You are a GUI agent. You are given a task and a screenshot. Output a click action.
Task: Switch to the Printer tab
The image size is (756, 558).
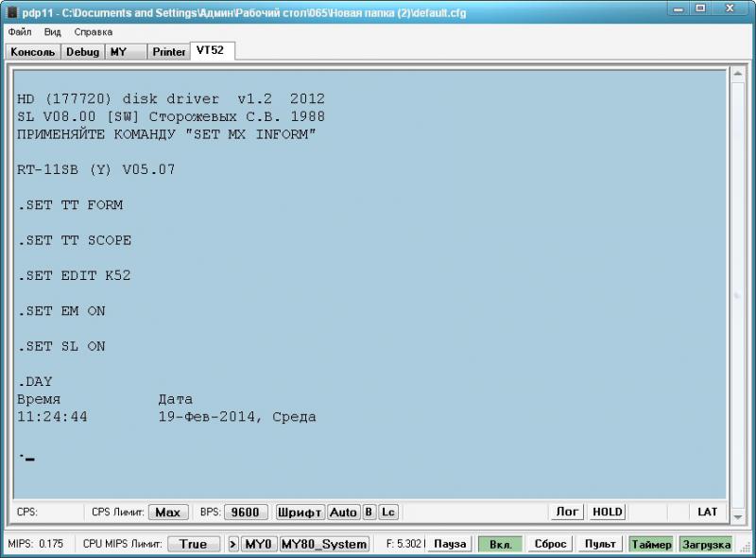pyautogui.click(x=169, y=52)
